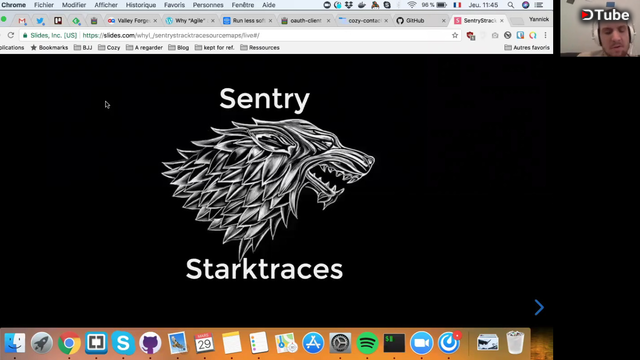Open the pinned Twitter tab
The image size is (640, 360).
coord(40,20)
